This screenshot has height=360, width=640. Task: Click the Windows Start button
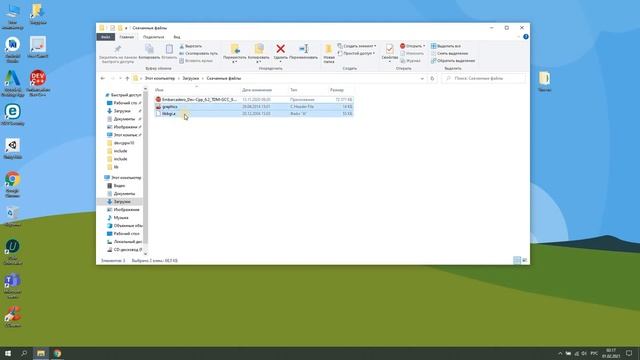pos(7,353)
